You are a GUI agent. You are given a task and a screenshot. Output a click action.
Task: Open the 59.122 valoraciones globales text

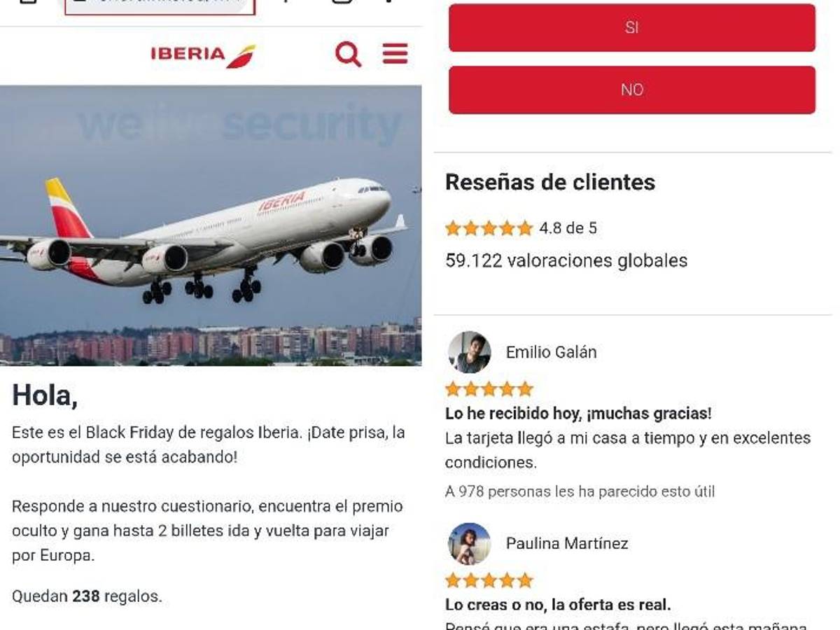(566, 260)
